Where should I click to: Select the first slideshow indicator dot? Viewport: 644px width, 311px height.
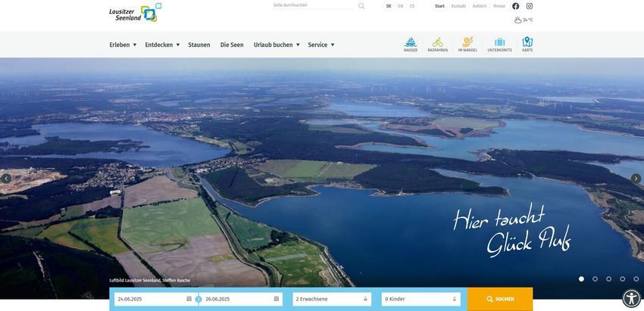click(x=581, y=279)
